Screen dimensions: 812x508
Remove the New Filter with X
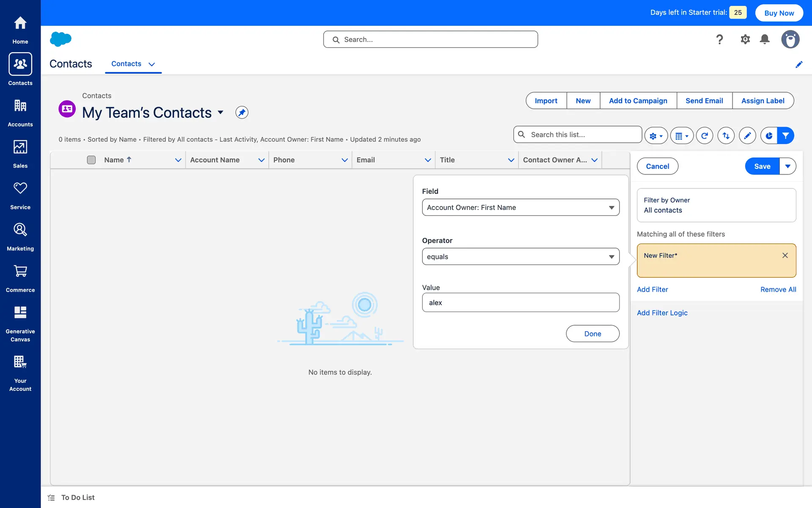tap(785, 255)
